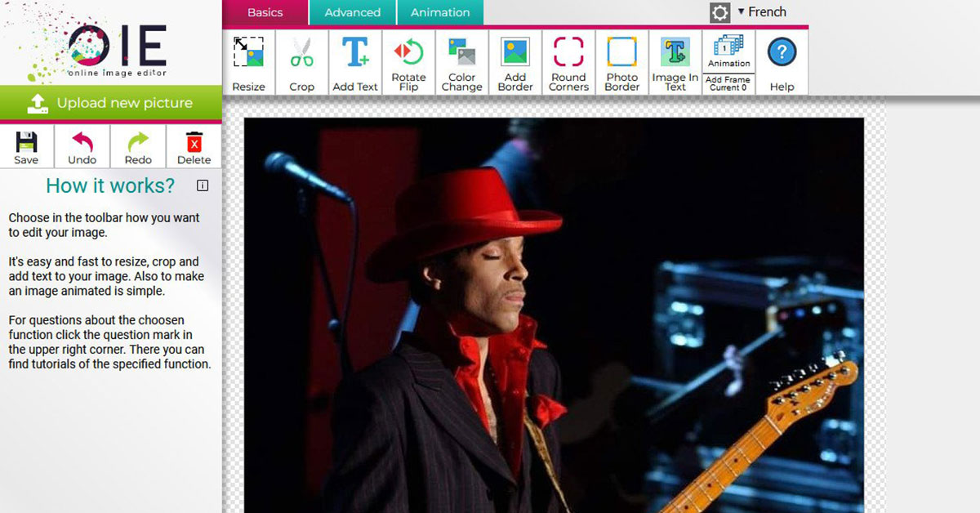Image resolution: width=980 pixels, height=513 pixels.
Task: Select the Resize tool
Action: (248, 62)
